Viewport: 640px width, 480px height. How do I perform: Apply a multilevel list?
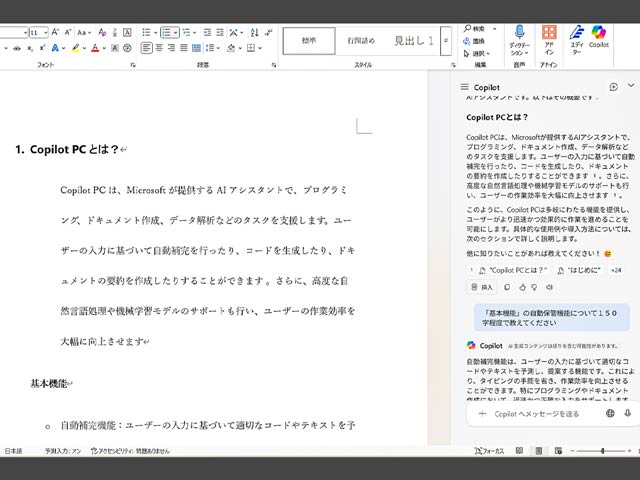click(186, 32)
